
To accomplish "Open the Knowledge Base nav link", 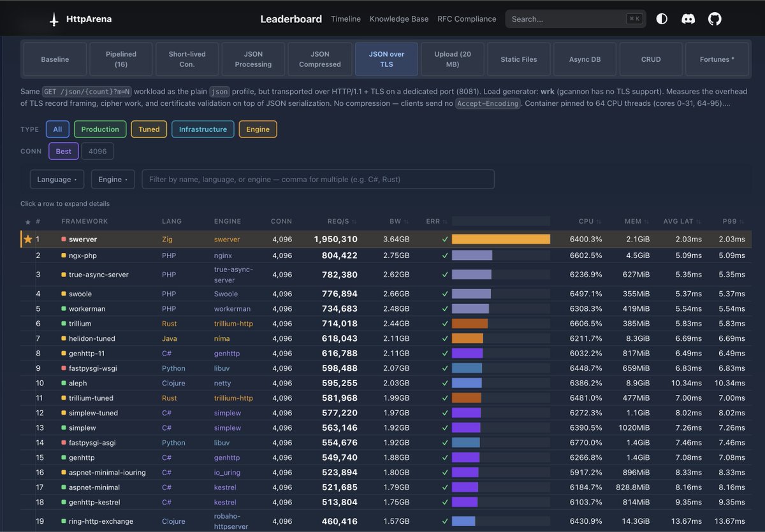I will 399,19.
